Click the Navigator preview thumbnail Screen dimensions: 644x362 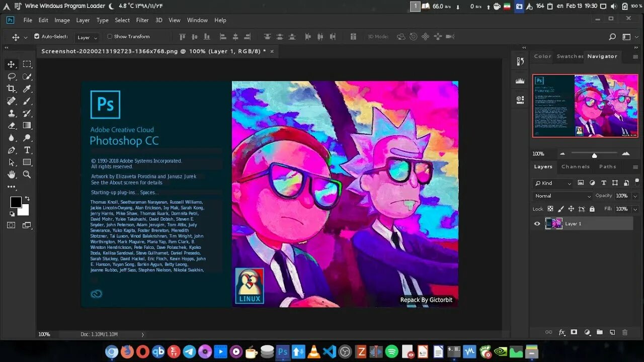pos(585,106)
